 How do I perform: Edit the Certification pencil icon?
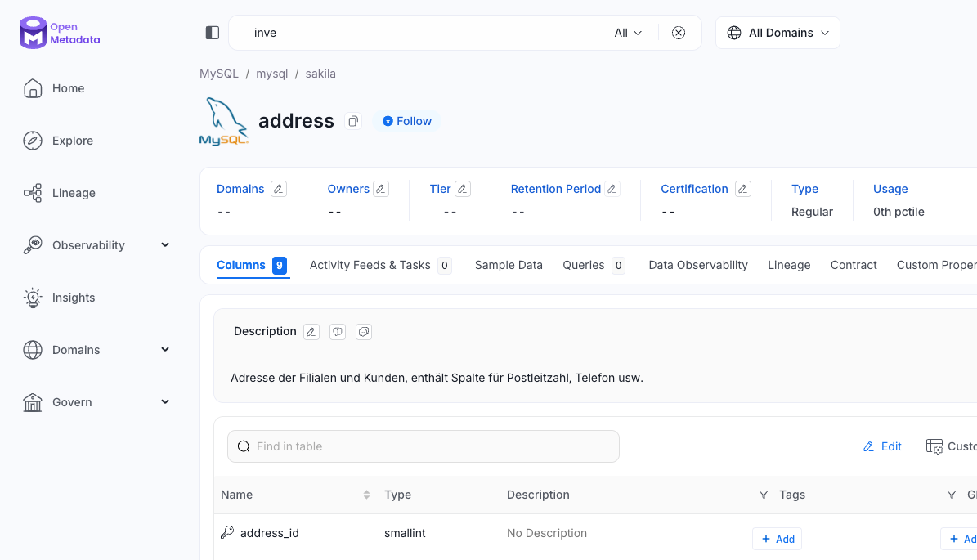(742, 189)
